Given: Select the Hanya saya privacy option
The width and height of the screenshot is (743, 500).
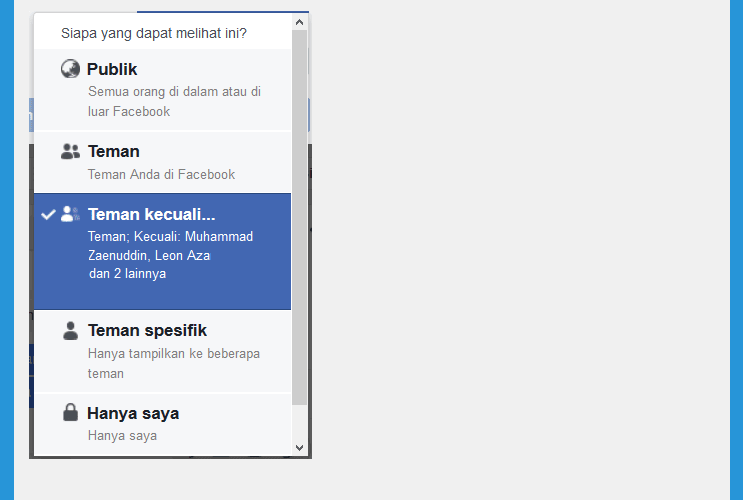Looking at the screenshot, I should pos(163,424).
